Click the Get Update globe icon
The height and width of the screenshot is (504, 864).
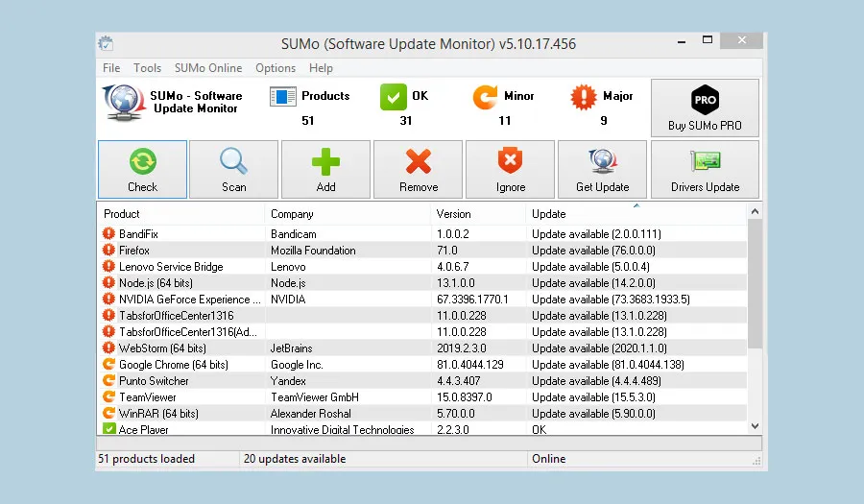click(x=602, y=170)
